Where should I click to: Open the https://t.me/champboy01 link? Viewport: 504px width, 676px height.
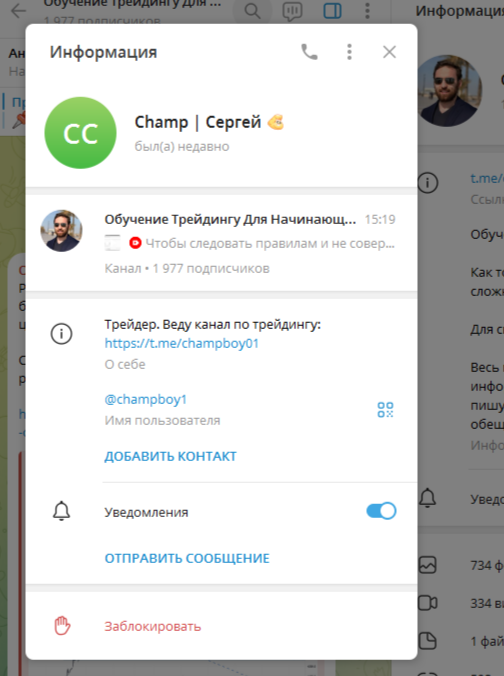[182, 344]
